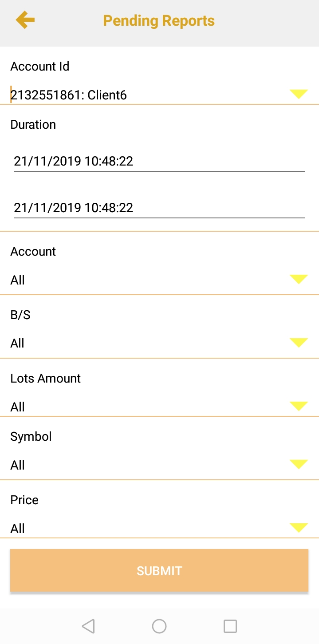Tap the Pending Reports title
Screen dimensions: 319x644
[x=159, y=21]
